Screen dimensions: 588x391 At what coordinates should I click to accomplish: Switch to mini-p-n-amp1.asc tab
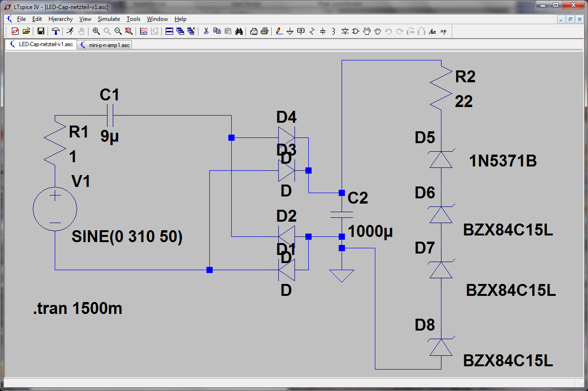point(105,45)
